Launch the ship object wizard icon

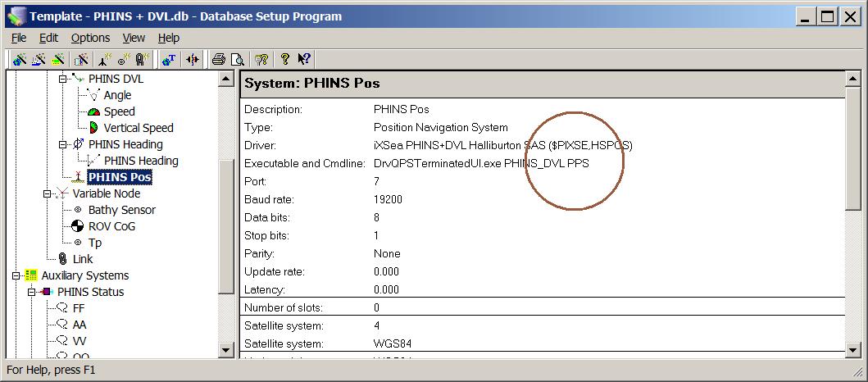39,59
